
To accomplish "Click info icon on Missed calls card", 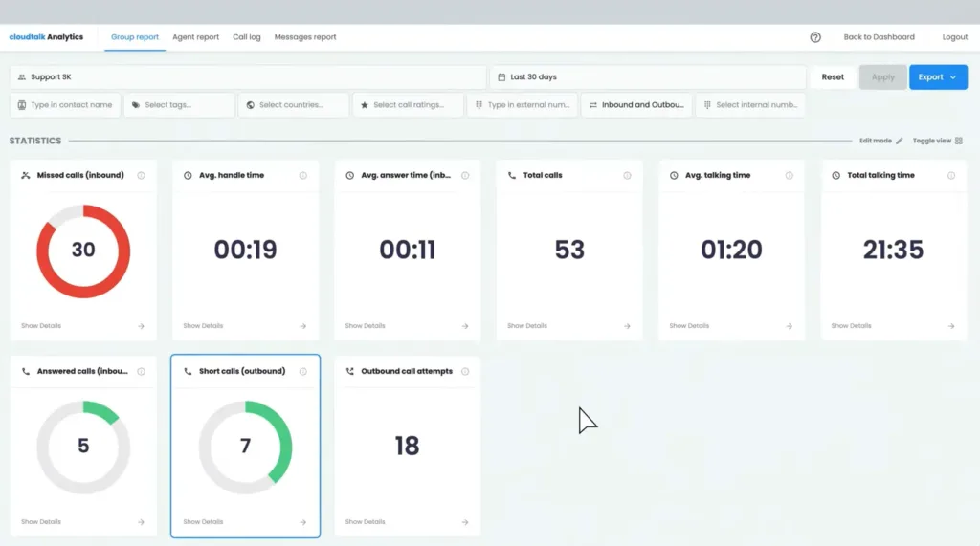I will coord(142,176).
